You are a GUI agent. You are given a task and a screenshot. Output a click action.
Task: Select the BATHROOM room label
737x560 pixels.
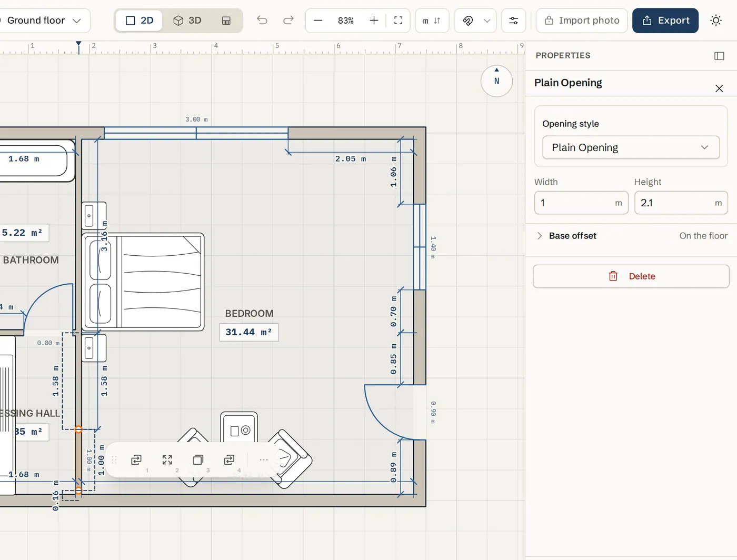pos(31,260)
